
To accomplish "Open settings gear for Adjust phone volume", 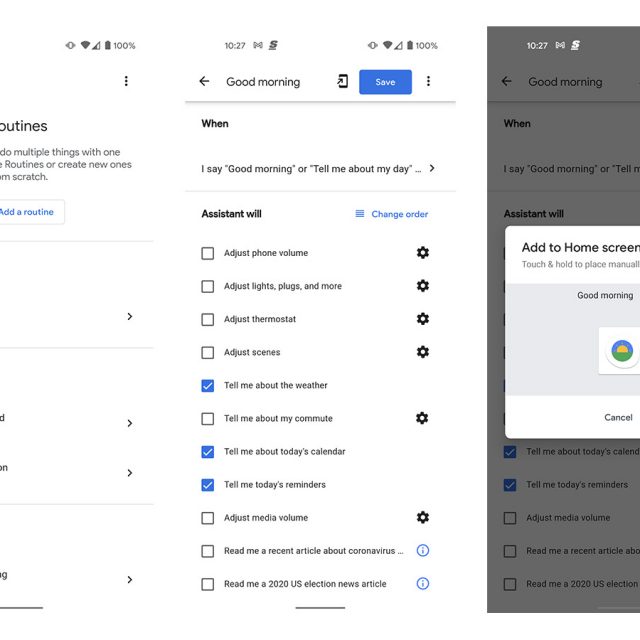I will 422,253.
